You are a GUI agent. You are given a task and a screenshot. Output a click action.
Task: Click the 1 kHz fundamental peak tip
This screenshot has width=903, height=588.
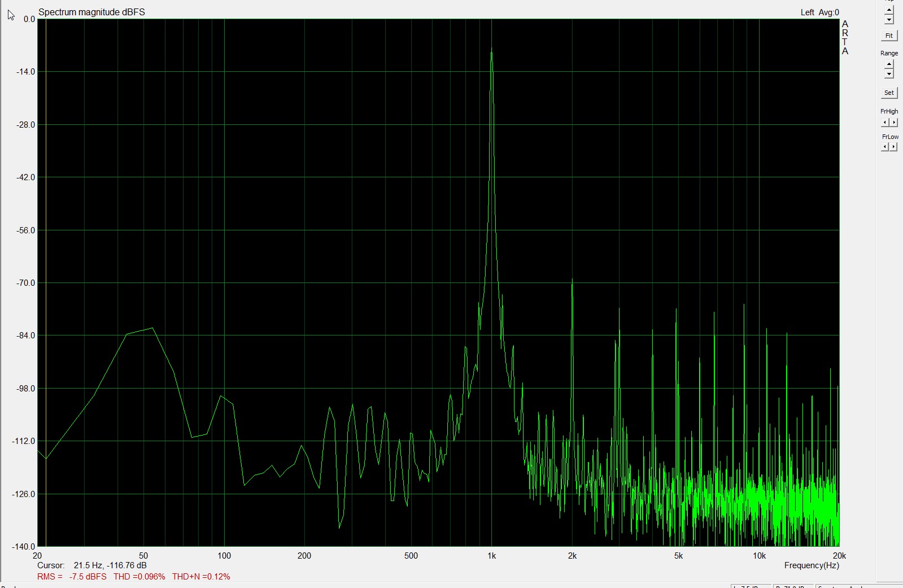pos(491,50)
